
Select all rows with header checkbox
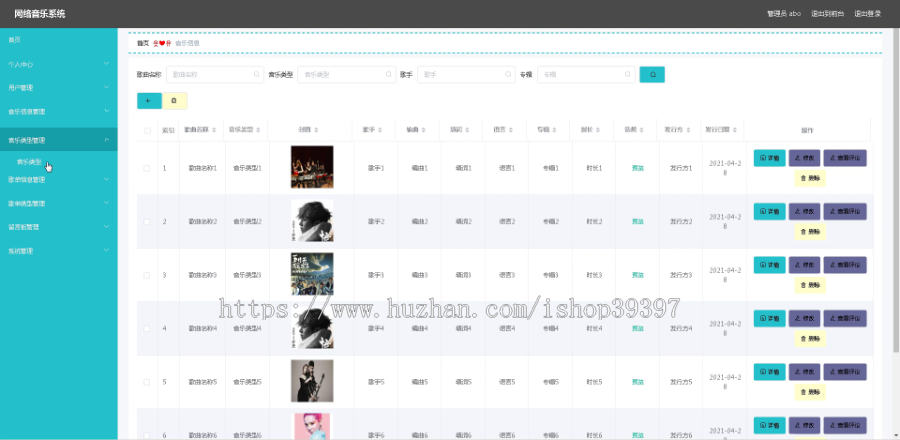point(148,131)
